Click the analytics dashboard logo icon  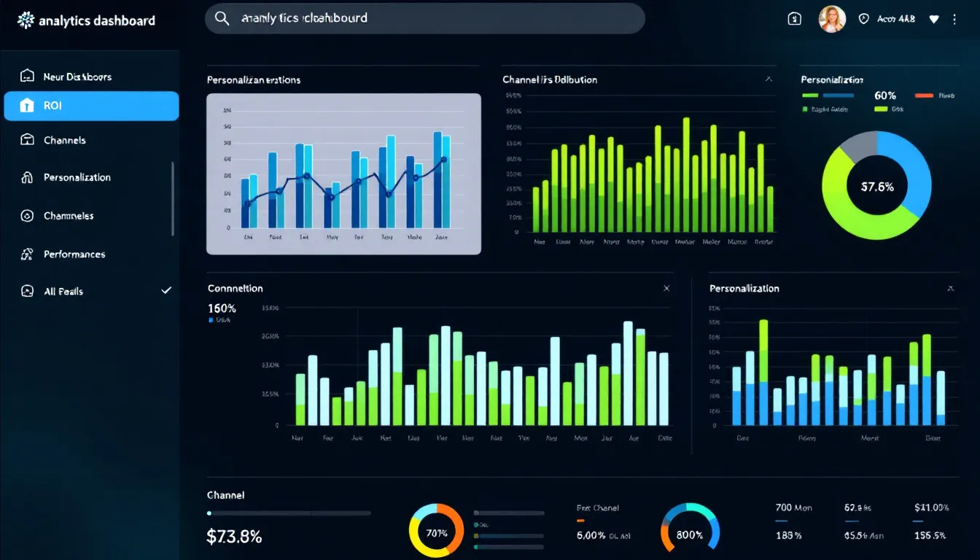pos(26,20)
